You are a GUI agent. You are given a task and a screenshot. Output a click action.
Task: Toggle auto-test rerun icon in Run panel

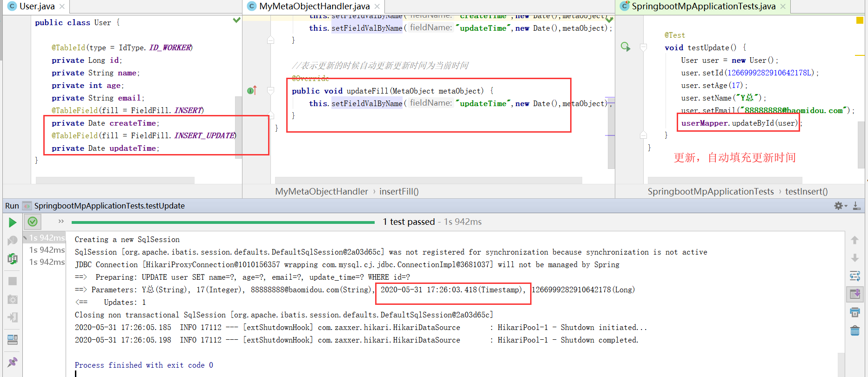[x=13, y=258]
